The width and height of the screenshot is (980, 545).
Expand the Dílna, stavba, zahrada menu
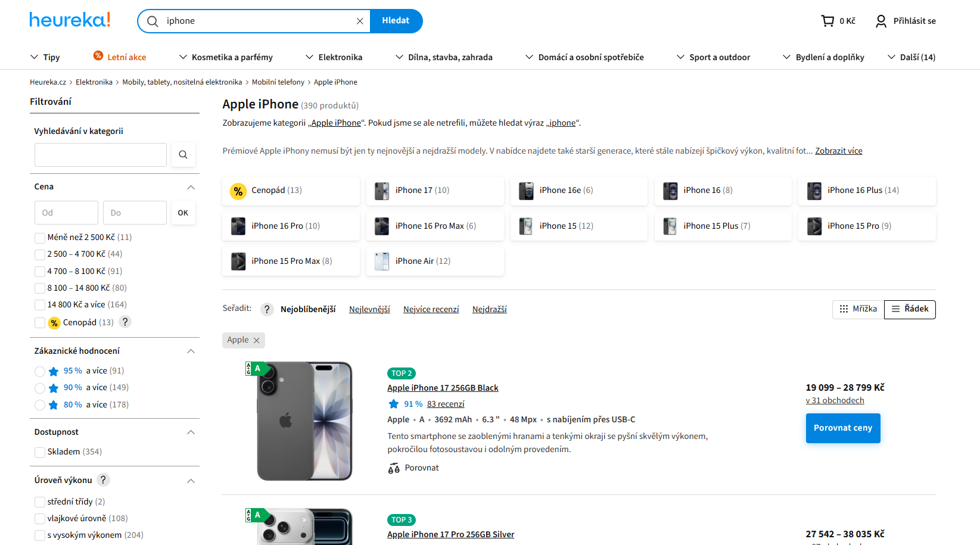coord(444,57)
